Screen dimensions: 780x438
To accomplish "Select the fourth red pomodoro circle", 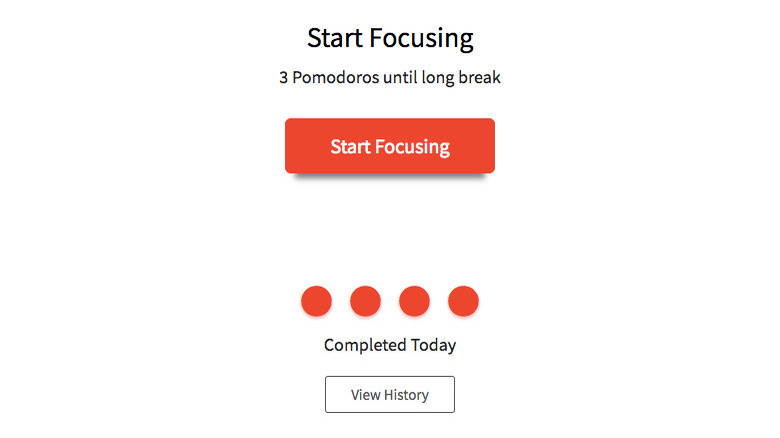I will tap(463, 301).
